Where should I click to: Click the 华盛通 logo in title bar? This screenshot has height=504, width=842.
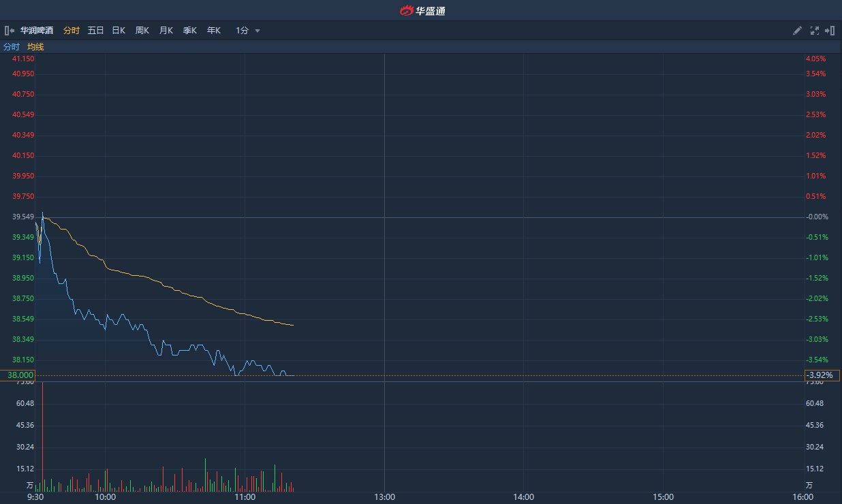coord(422,10)
